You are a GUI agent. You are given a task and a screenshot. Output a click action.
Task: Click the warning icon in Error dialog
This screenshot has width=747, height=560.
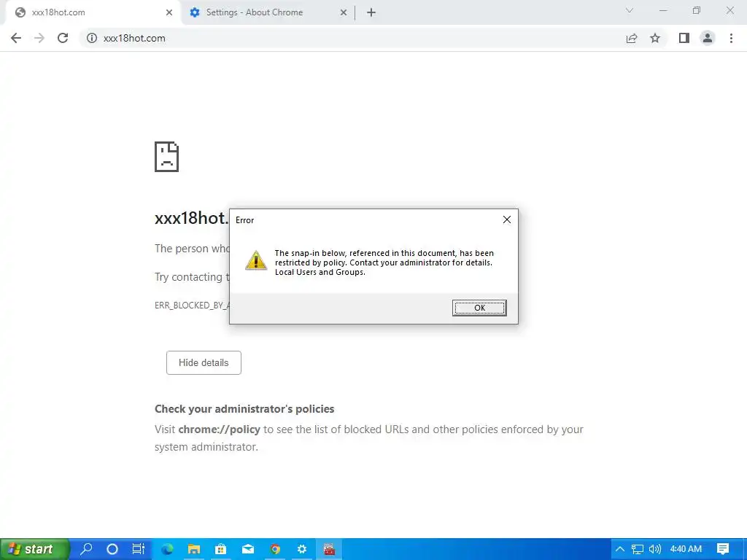(256, 260)
